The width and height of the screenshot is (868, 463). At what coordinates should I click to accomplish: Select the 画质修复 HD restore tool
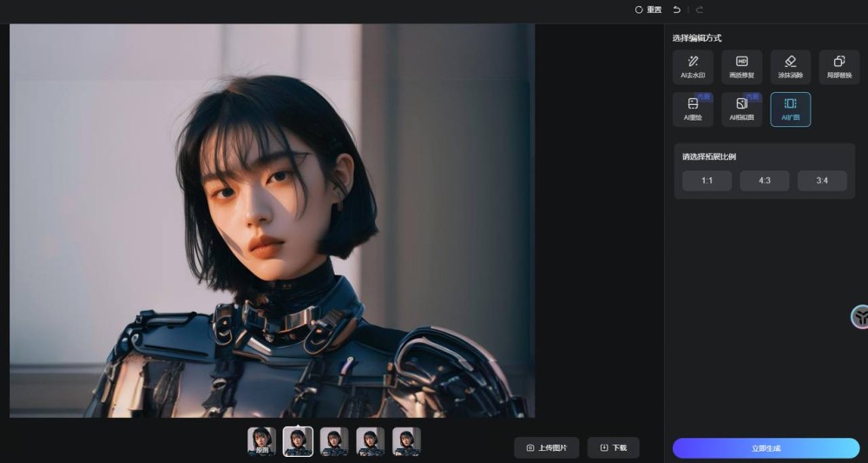[x=742, y=67]
